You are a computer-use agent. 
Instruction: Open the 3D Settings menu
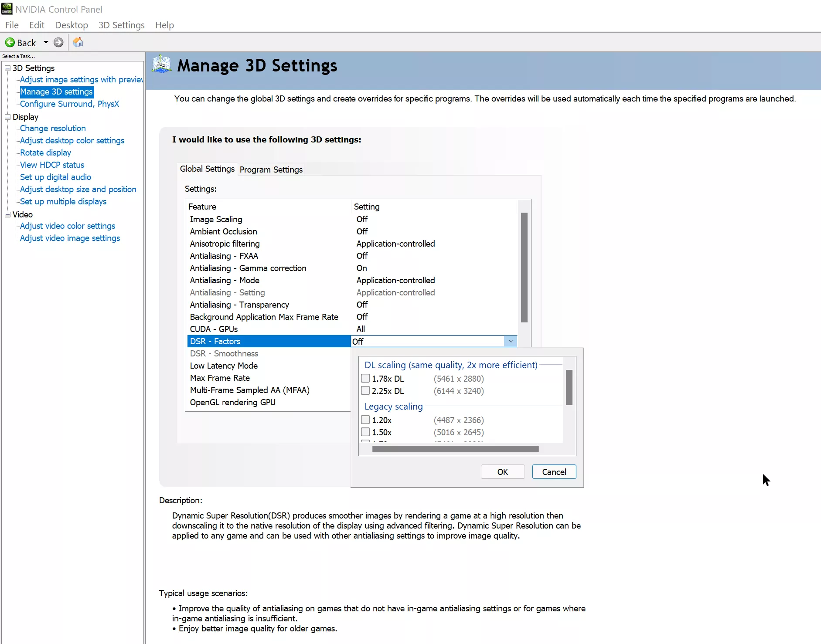point(121,25)
